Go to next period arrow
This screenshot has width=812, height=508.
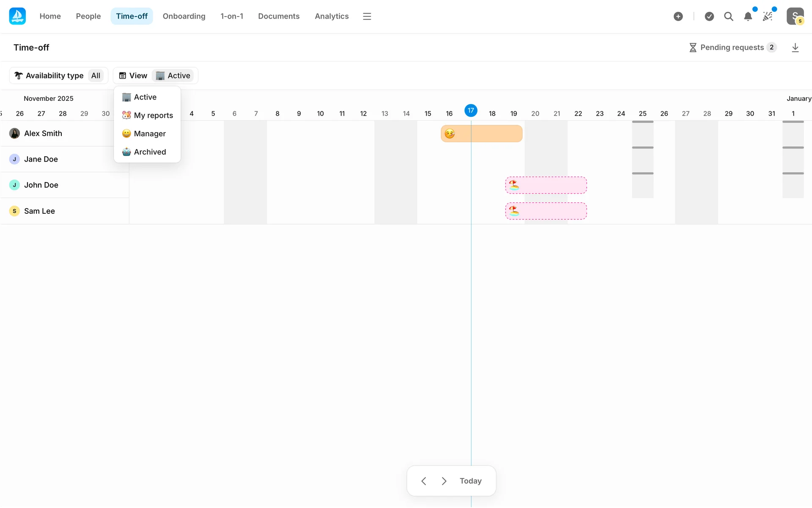pyautogui.click(x=444, y=481)
